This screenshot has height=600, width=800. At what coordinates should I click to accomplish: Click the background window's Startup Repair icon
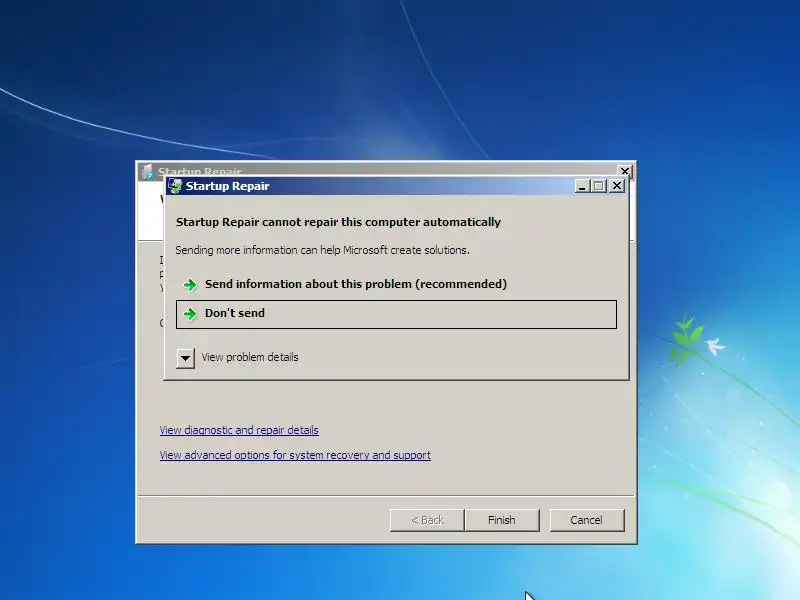click(147, 171)
